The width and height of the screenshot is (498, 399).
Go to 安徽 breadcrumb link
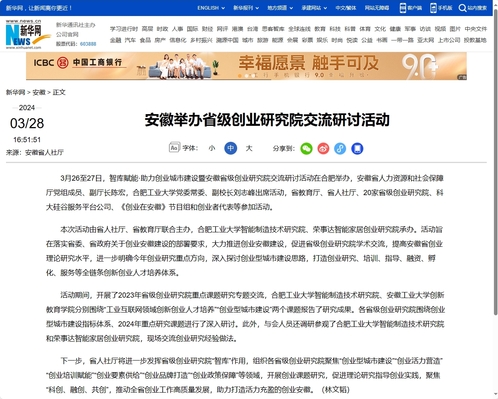(39, 92)
